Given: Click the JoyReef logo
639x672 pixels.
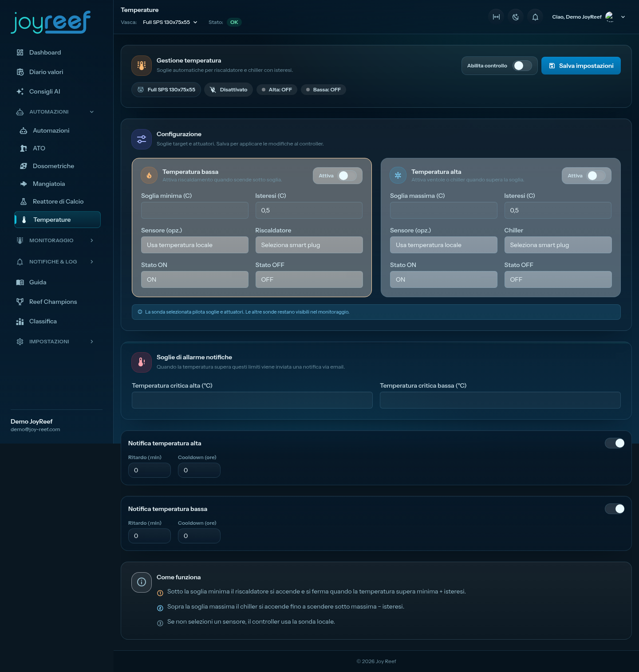Looking at the screenshot, I should click(x=51, y=22).
